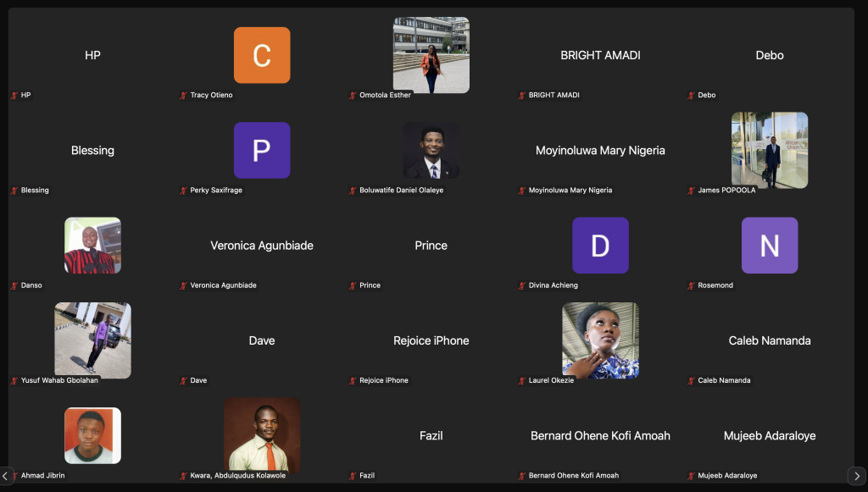Click the Yusuf Wahab Gbolahan name label
The image size is (868, 492).
pos(59,381)
